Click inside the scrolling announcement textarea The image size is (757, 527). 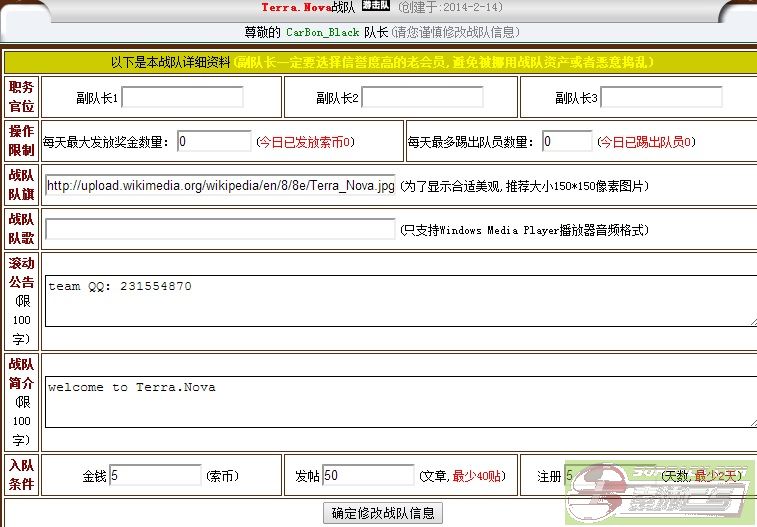(400, 300)
